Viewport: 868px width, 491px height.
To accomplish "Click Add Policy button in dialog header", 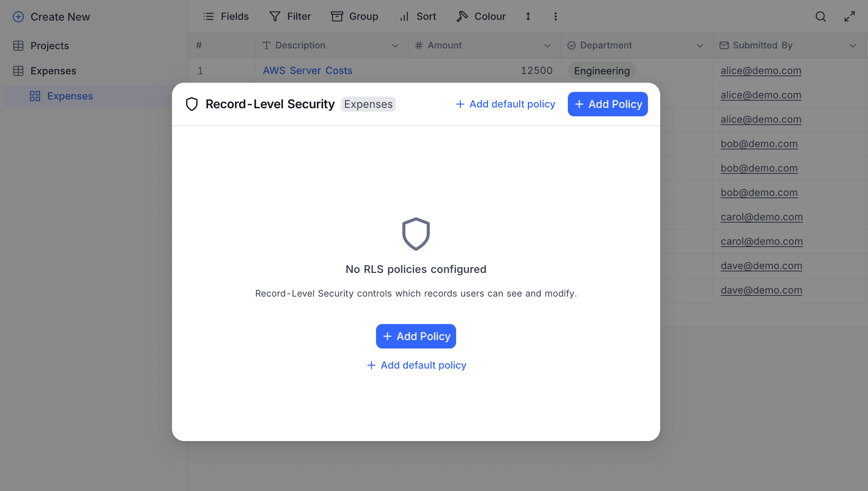I will coord(608,104).
